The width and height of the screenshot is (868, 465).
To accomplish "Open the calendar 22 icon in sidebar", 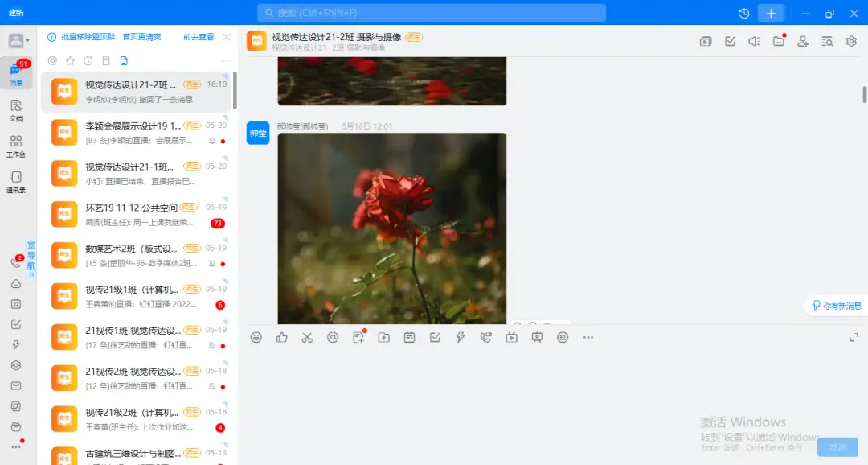I will click(16, 304).
